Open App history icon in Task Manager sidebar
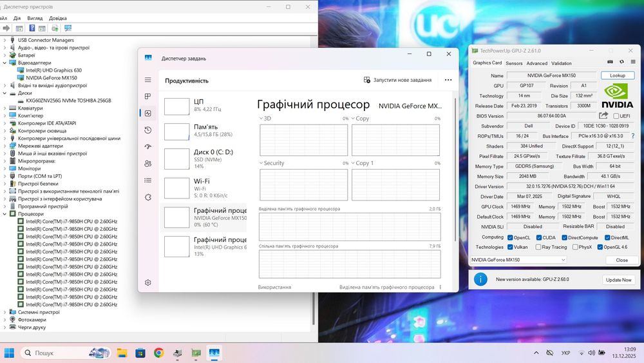This screenshot has width=644, height=363. pyautogui.click(x=148, y=130)
